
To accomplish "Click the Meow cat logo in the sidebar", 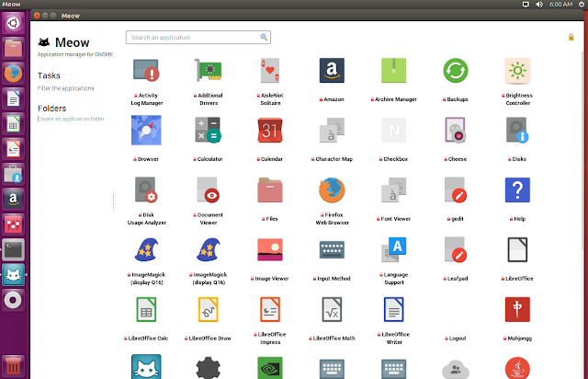I will coord(44,42).
